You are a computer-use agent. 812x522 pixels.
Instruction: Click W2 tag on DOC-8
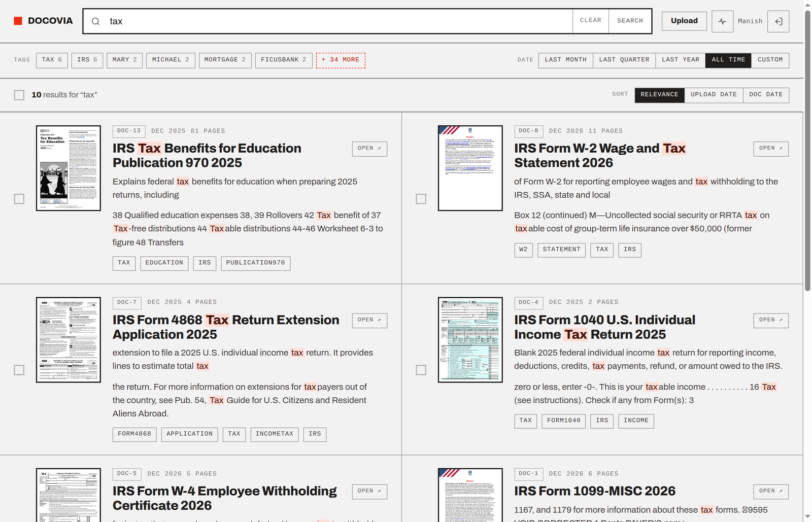point(523,250)
